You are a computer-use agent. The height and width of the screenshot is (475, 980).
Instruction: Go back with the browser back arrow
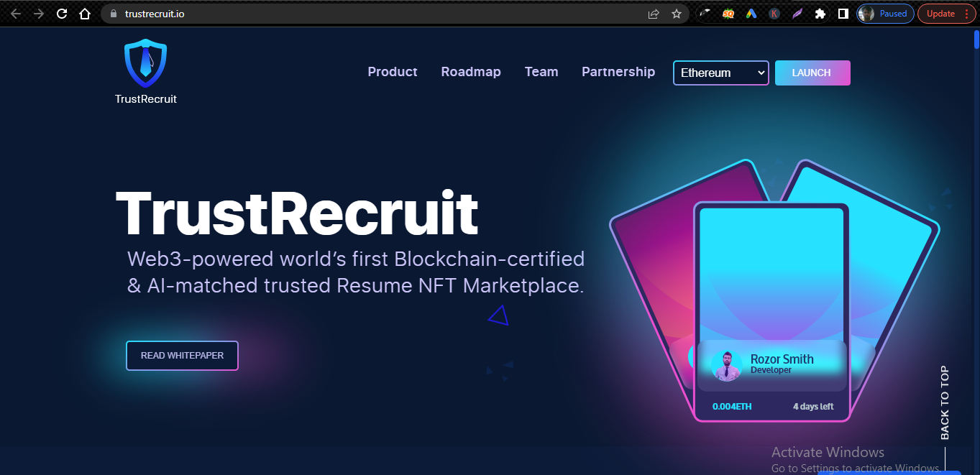point(16,14)
